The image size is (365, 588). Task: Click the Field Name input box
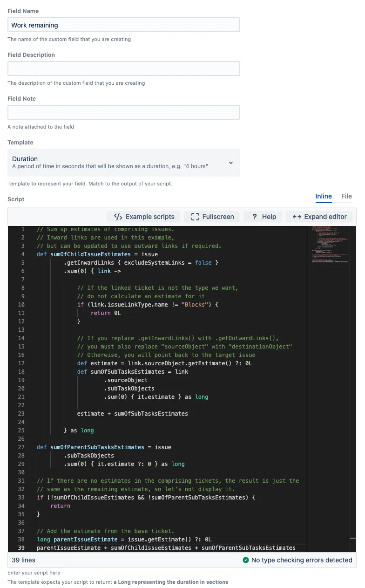point(124,25)
